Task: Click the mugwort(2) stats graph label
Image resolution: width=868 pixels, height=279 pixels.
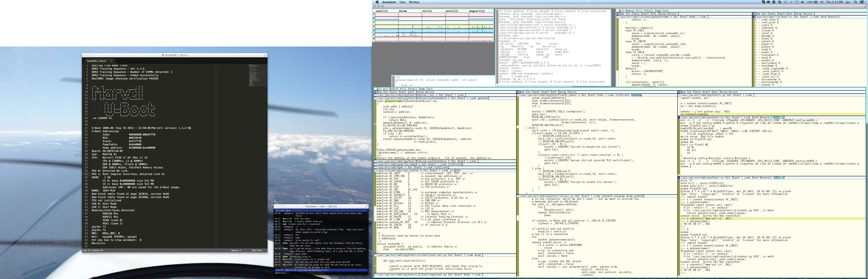Action: (x=477, y=11)
